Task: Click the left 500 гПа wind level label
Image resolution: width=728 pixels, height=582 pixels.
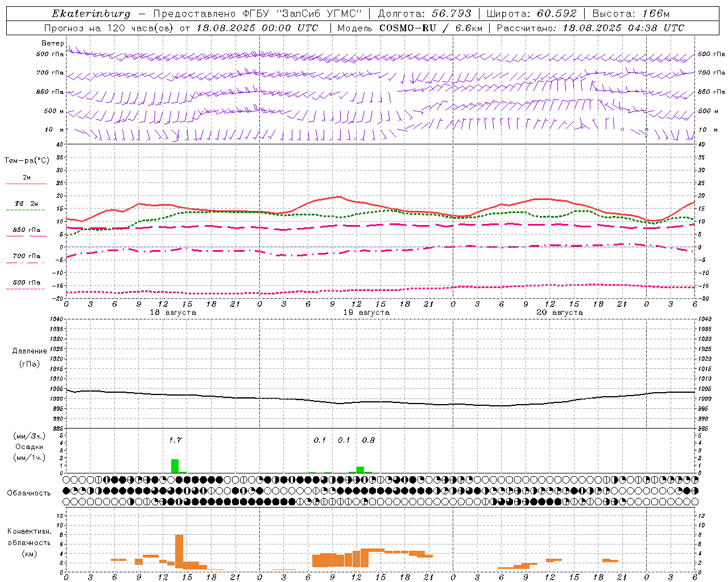Action: pyautogui.click(x=50, y=55)
